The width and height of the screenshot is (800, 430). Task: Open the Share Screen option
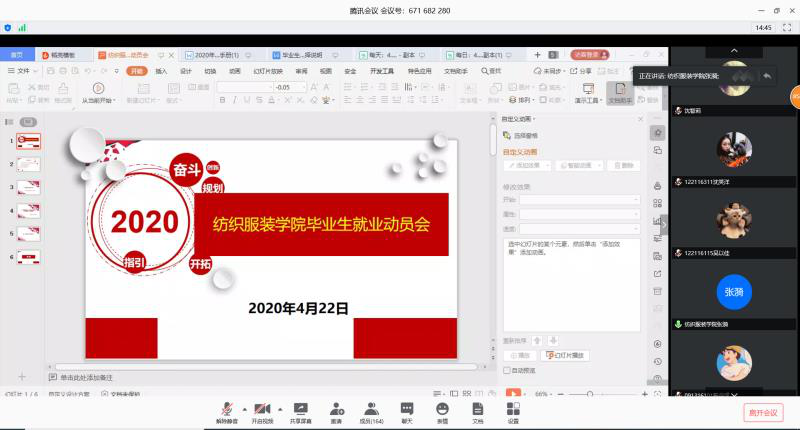pyautogui.click(x=300, y=410)
